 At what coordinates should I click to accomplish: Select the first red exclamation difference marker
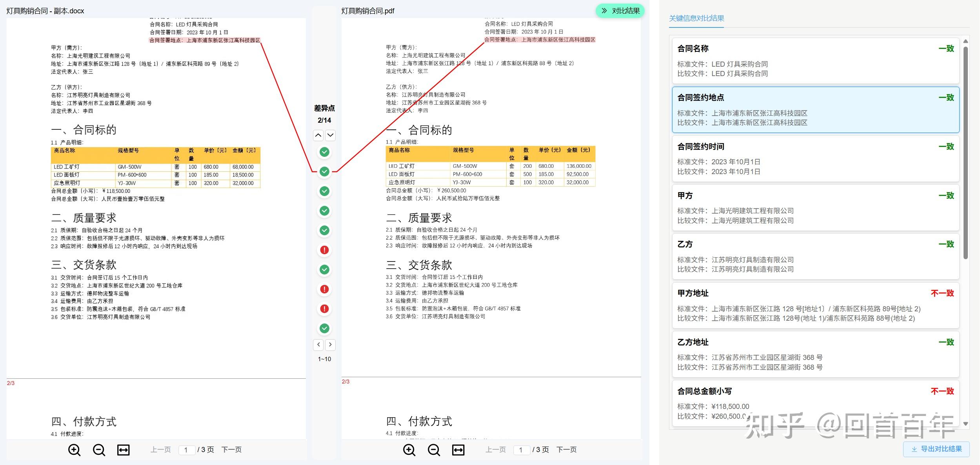tap(324, 250)
